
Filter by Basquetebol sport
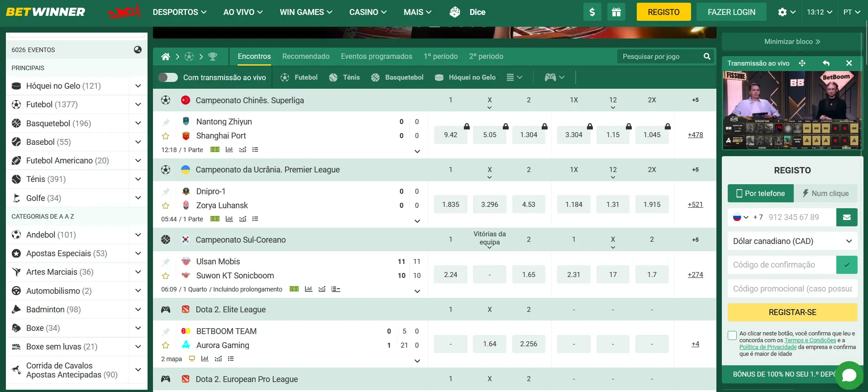pos(397,77)
